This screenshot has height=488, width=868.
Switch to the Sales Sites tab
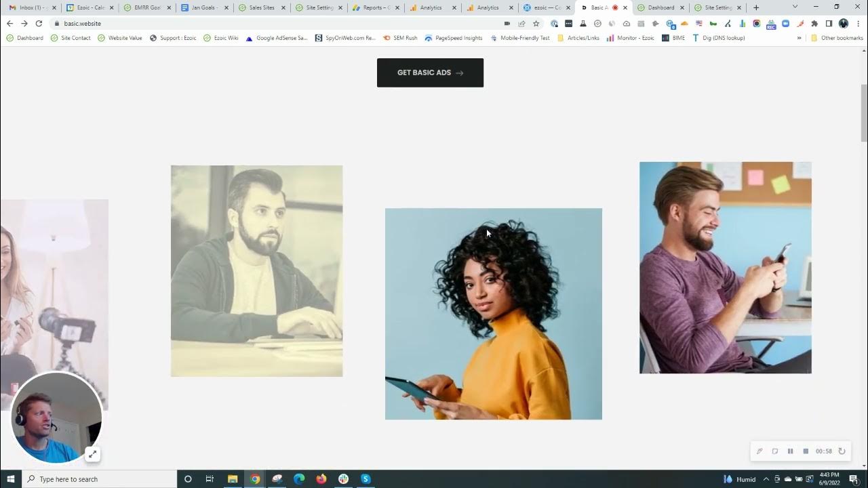(x=261, y=7)
